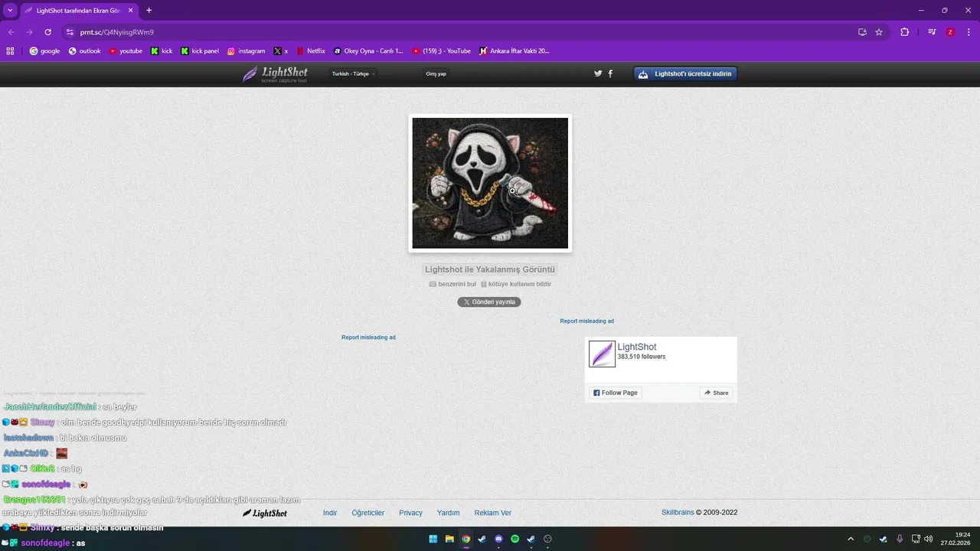
Task: Open the Scream cat screenshot image
Action: tap(490, 183)
